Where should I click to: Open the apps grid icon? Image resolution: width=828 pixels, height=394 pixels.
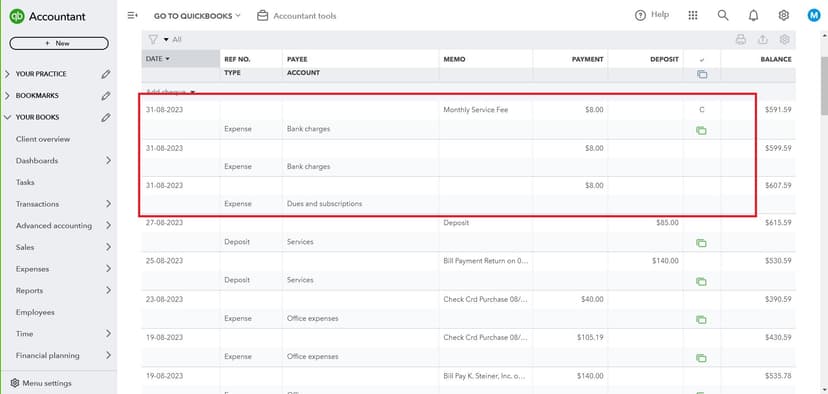[x=693, y=15]
